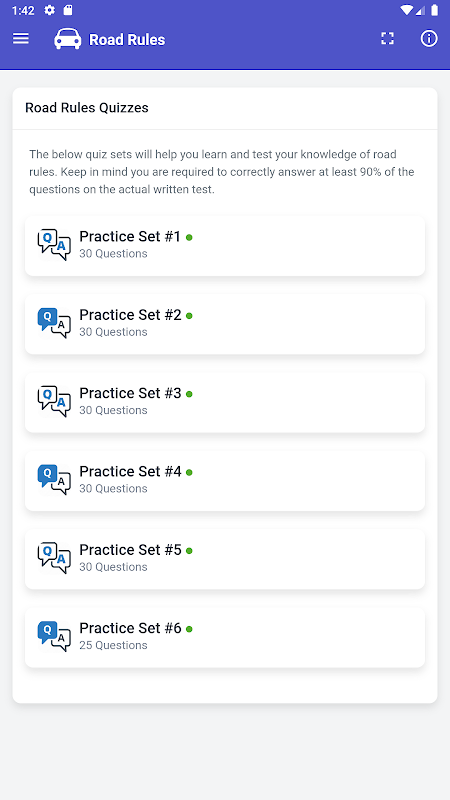Tap the Q&A icon for Practice Set #4
The image size is (450, 800).
pos(54,480)
